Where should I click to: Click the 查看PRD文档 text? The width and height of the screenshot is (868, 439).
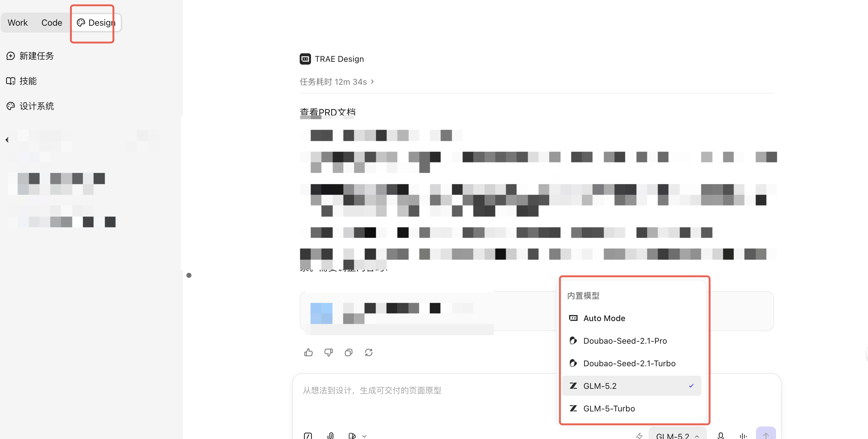pos(328,112)
